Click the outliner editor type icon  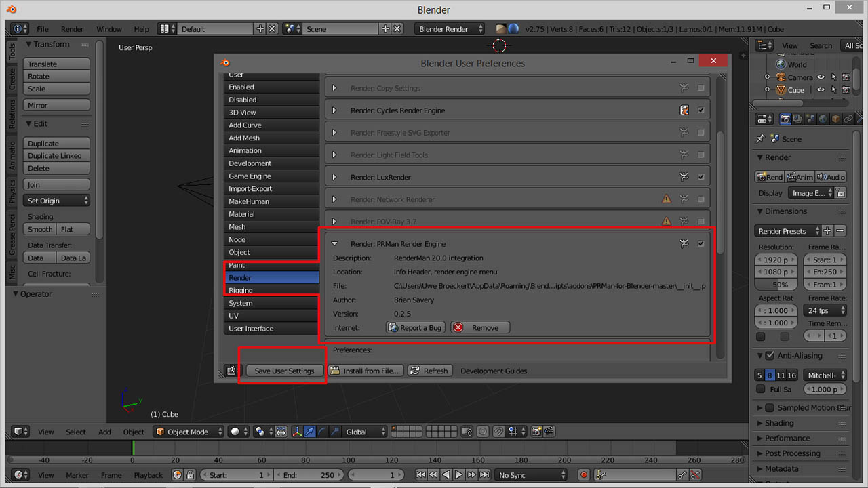coord(764,45)
